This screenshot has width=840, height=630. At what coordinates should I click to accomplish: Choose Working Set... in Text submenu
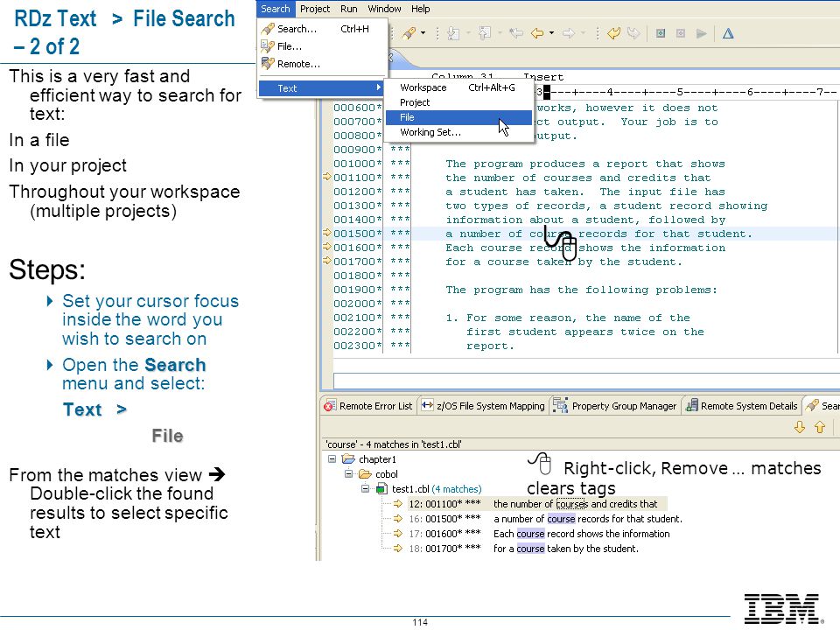(458, 132)
